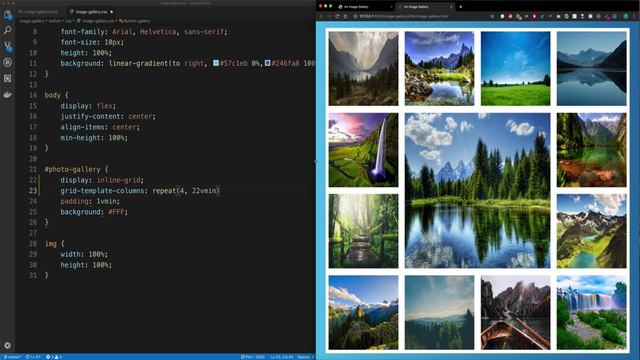
Task: Click the turquoise alpine valley lake photo
Action: point(591,231)
